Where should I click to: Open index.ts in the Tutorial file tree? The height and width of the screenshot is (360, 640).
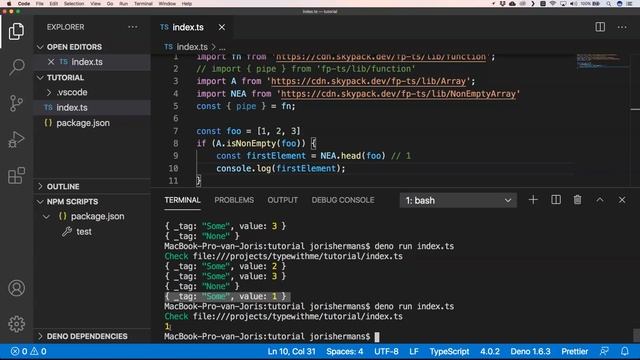click(x=72, y=108)
